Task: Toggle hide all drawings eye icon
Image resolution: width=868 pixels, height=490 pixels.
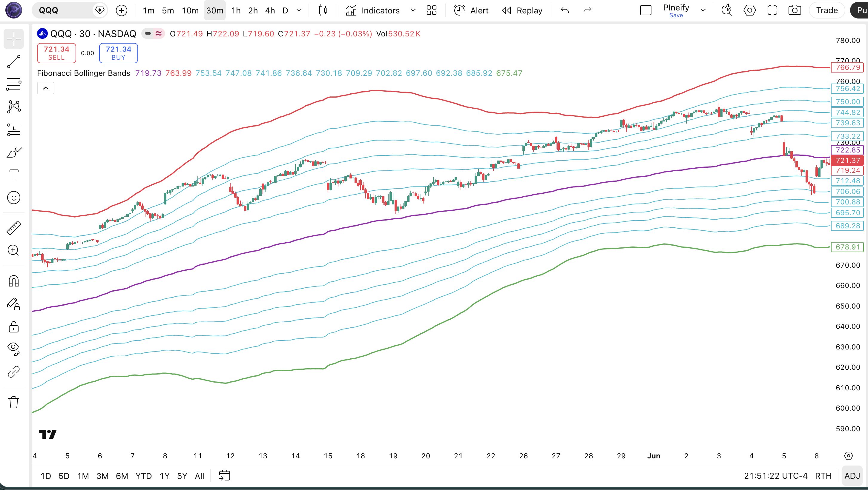Action: point(14,349)
